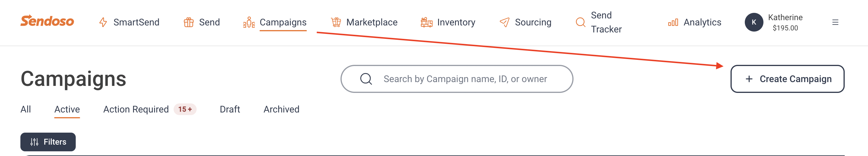Open the hamburger menu icon
The image size is (868, 156).
click(835, 22)
